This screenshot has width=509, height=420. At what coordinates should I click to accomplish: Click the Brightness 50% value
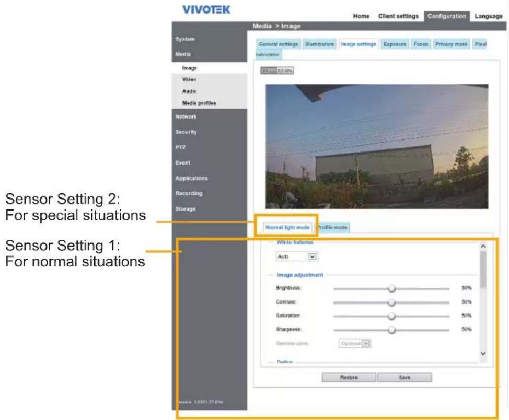click(x=467, y=288)
